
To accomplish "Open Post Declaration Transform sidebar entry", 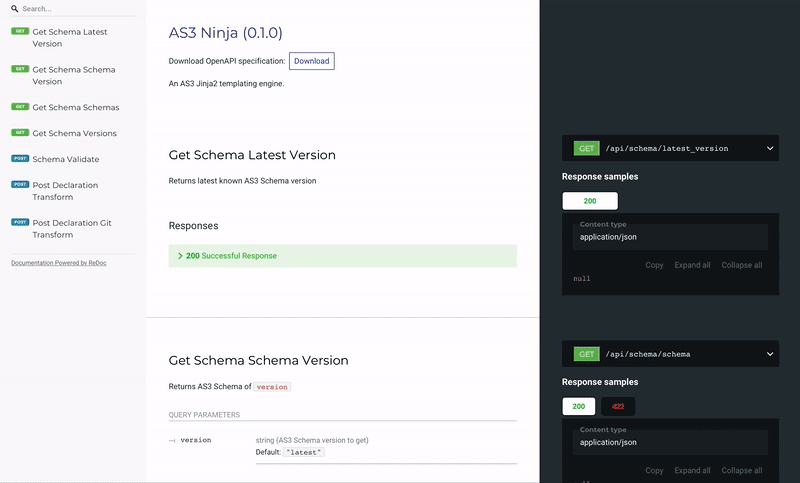I will pos(73,191).
